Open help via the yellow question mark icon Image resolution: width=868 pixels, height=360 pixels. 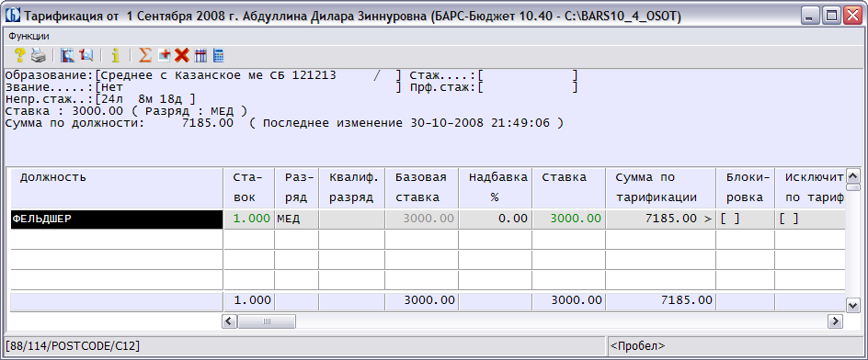pyautogui.click(x=20, y=55)
